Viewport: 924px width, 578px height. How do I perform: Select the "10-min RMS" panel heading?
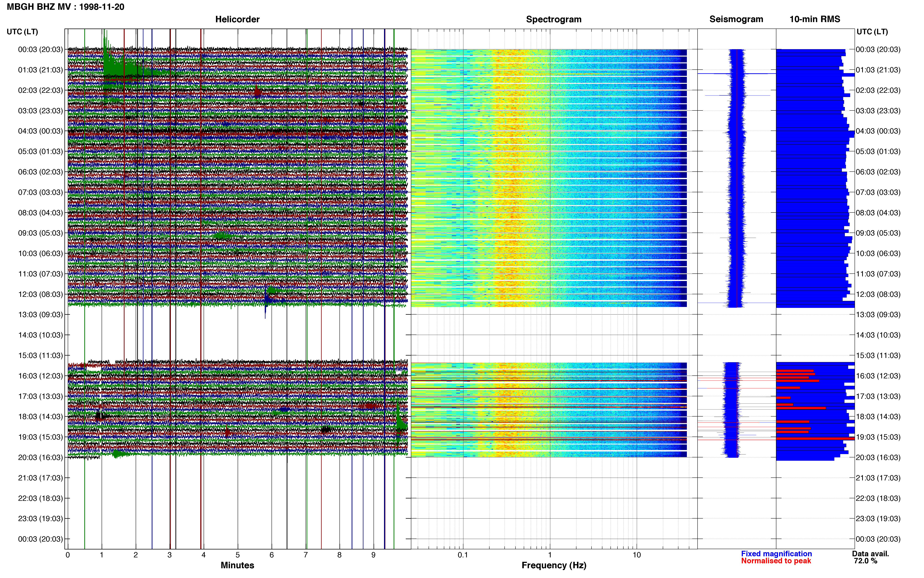point(815,19)
